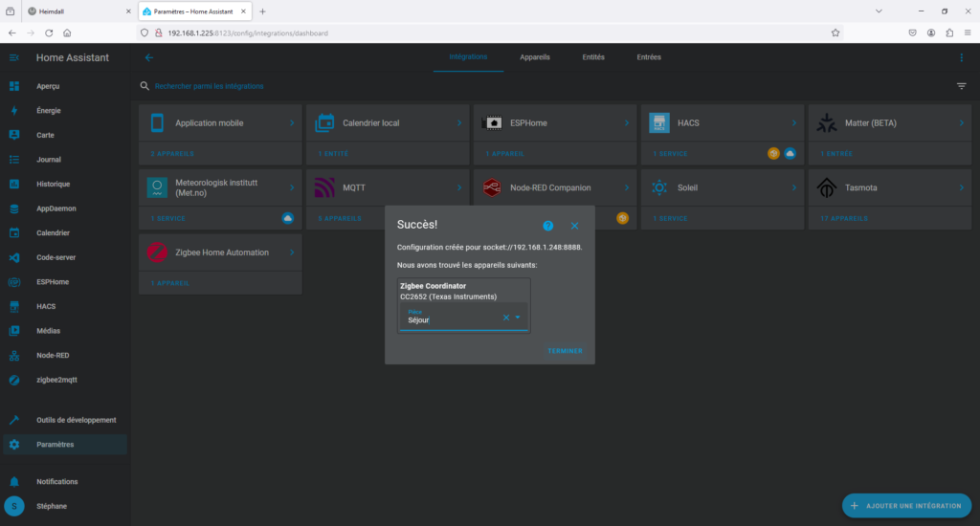Open Application mobile integration chevron

click(292, 123)
